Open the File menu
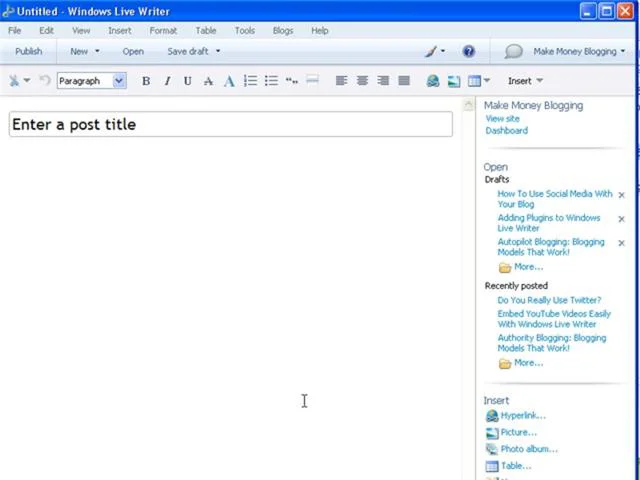Image resolution: width=640 pixels, height=480 pixels. coord(14,31)
